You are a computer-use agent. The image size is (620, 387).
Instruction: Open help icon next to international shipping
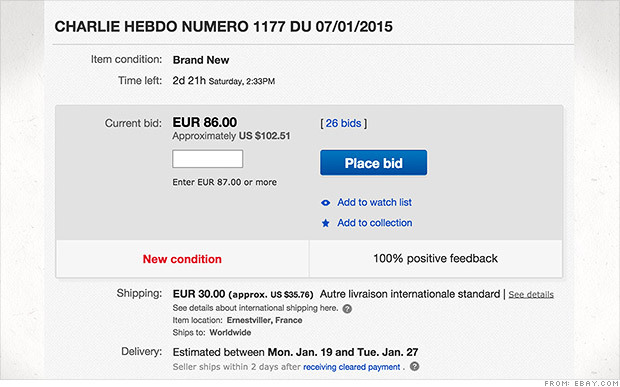point(347,309)
